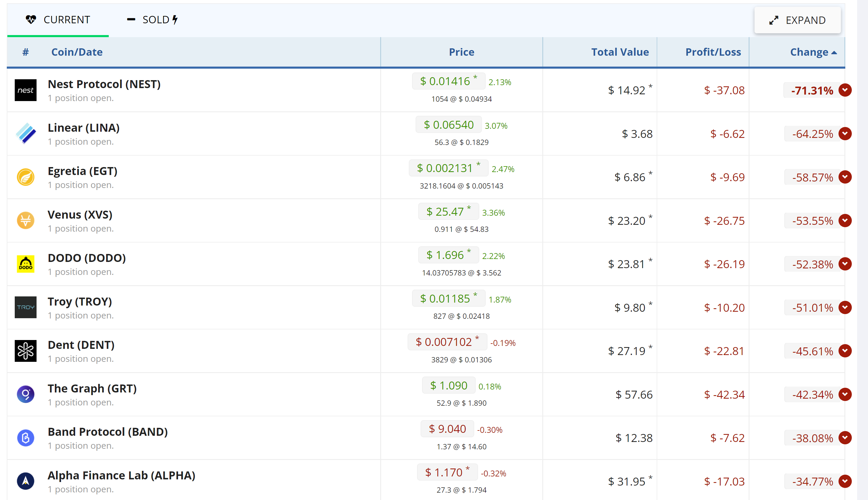Sort by the Profit/Loss column header
The image size is (868, 500).
coord(713,52)
